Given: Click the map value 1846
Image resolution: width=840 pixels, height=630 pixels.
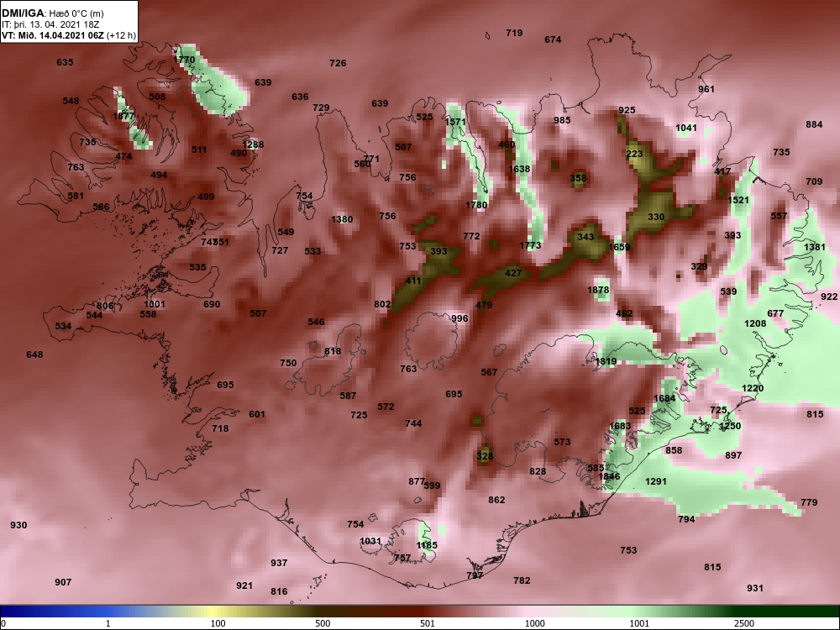Looking at the screenshot, I should tap(609, 477).
